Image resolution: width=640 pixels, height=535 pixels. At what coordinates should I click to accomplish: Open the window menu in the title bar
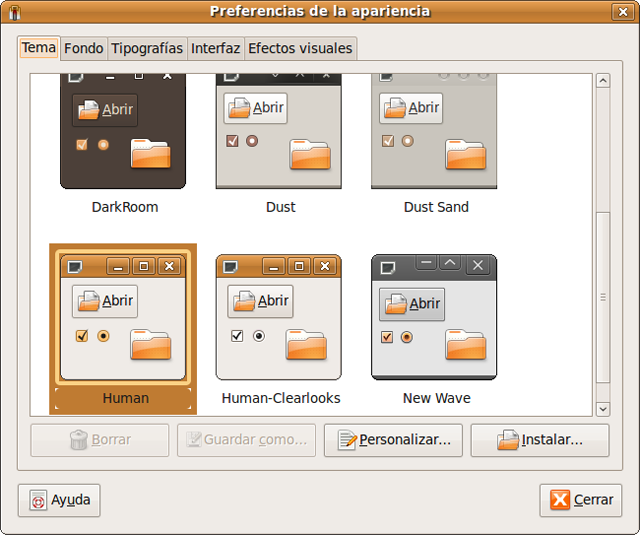[14, 12]
